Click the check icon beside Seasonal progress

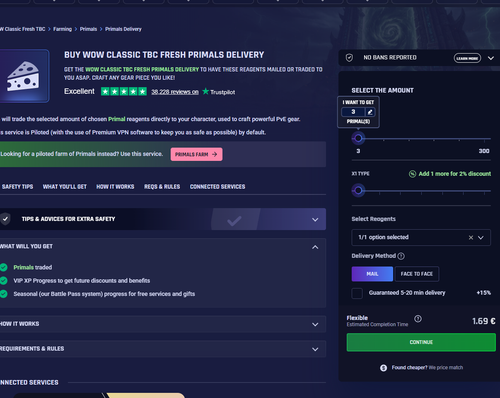[x=3, y=294]
